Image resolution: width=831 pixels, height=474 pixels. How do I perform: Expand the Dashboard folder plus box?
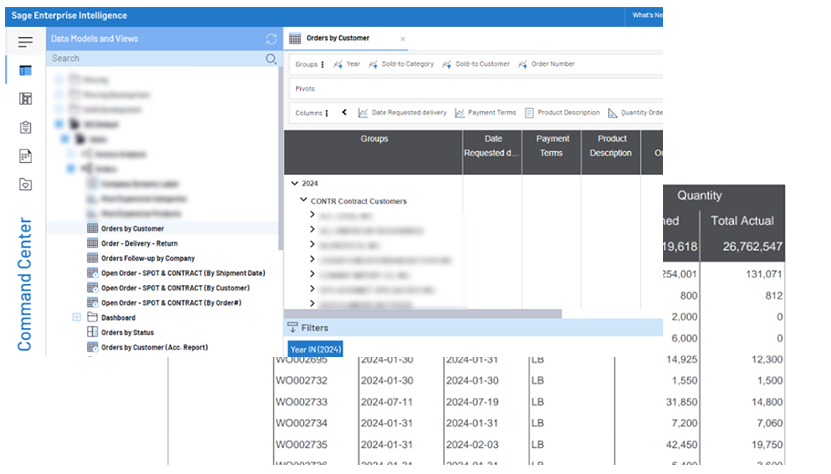pos(76,317)
